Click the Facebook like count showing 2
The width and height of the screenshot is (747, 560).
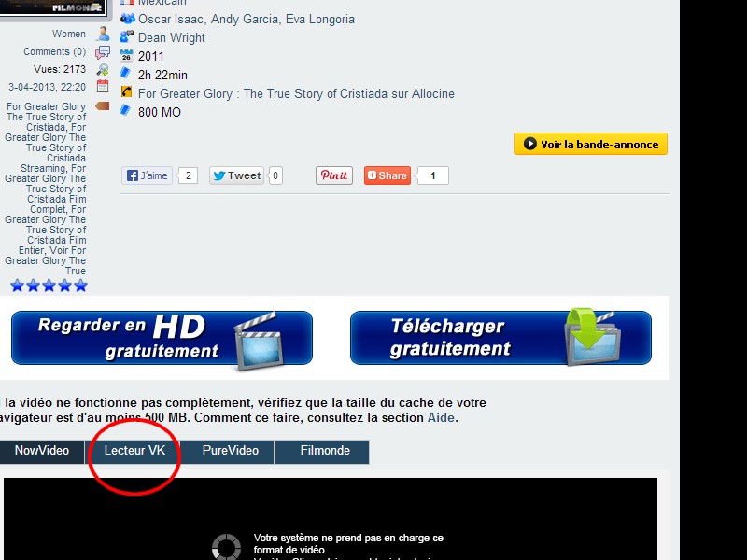(x=189, y=175)
